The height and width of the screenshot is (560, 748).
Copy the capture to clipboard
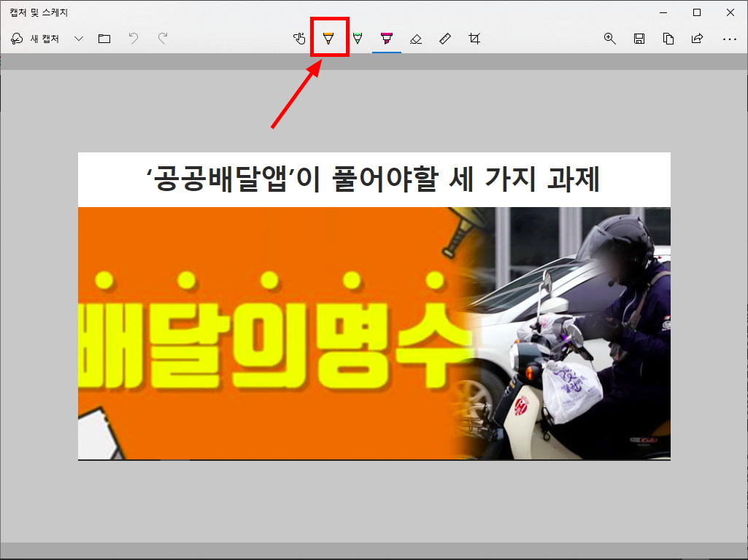(668, 39)
